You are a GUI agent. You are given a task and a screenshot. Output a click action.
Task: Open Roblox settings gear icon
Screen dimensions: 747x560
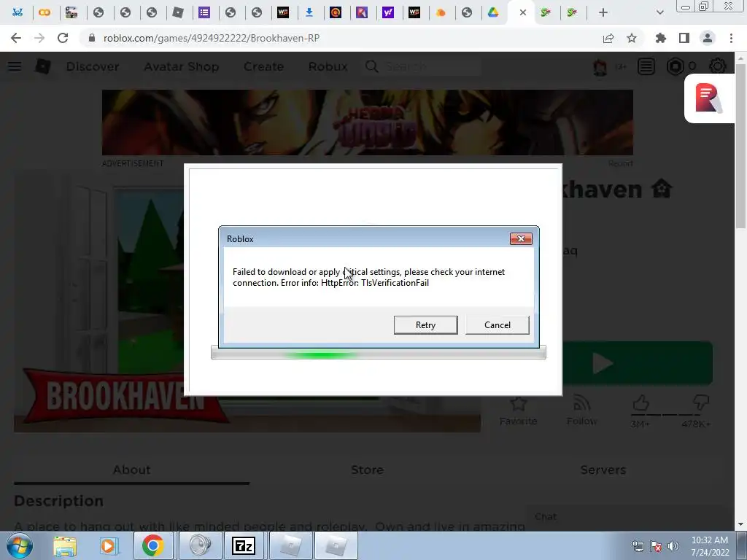(x=718, y=66)
